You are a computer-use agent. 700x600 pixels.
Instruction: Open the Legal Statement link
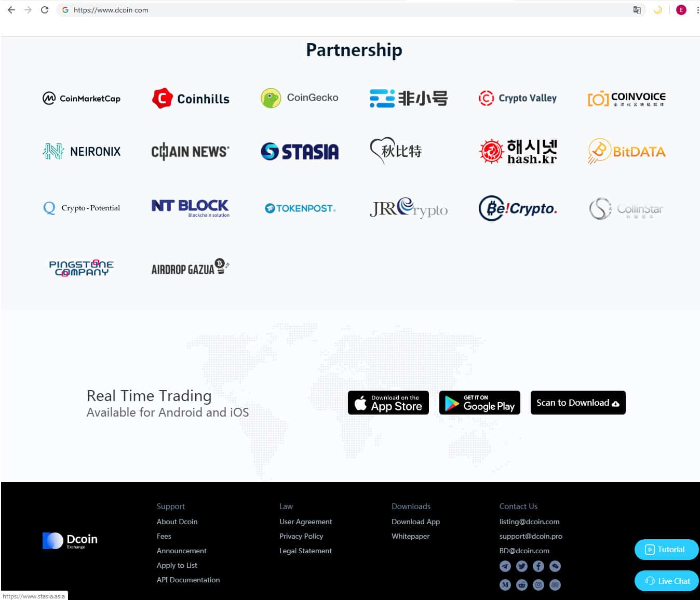(x=306, y=551)
